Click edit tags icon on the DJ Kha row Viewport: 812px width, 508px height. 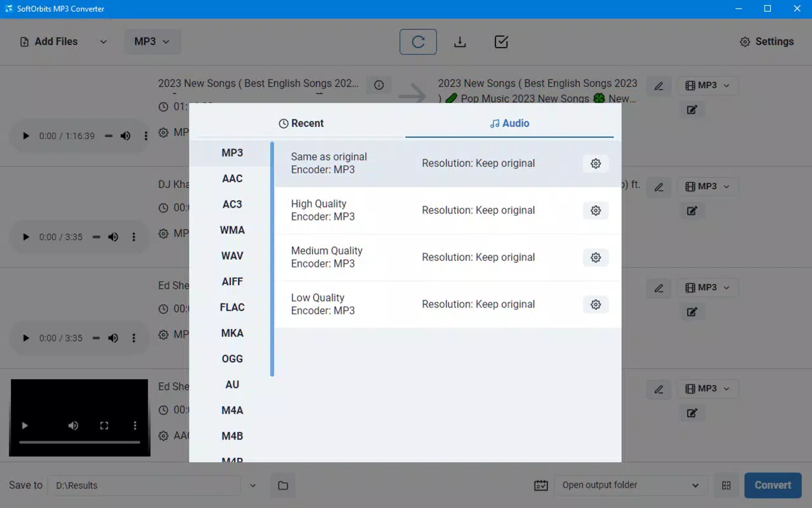coord(692,211)
